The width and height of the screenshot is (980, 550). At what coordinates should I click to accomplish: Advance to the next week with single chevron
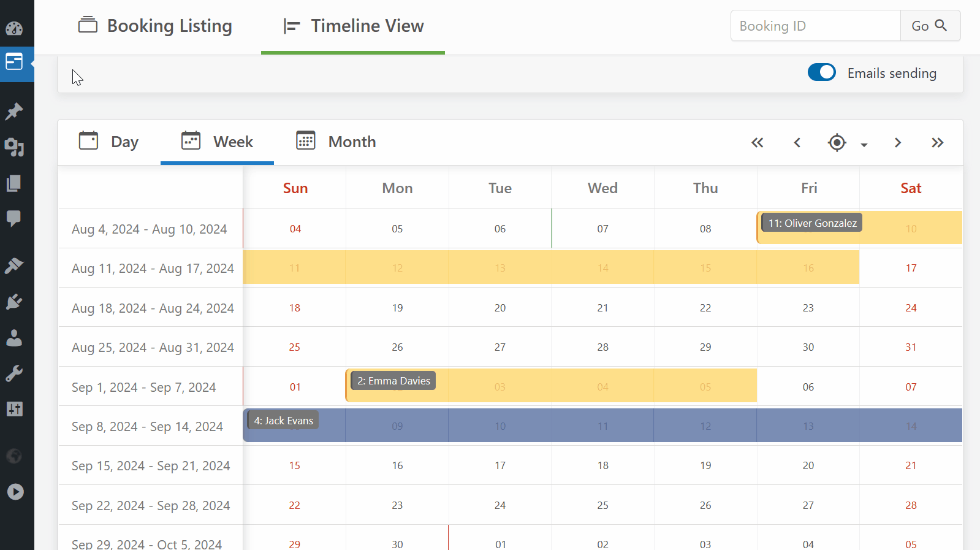[897, 142]
